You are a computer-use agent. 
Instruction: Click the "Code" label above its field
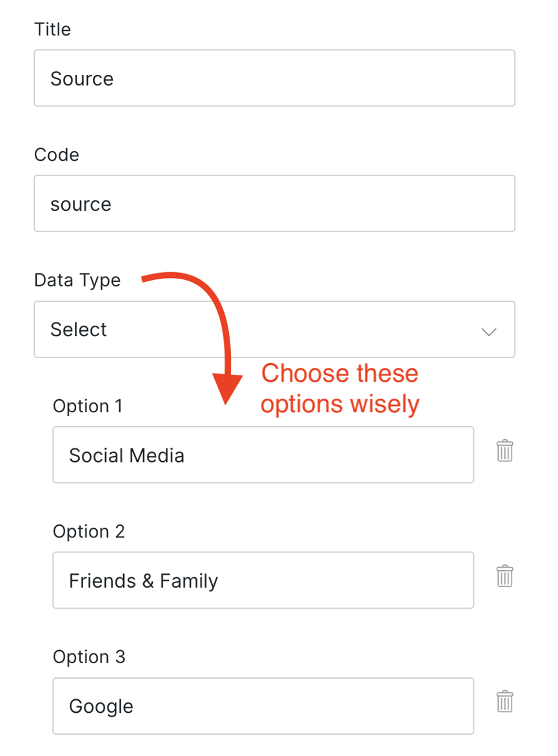[56, 155]
